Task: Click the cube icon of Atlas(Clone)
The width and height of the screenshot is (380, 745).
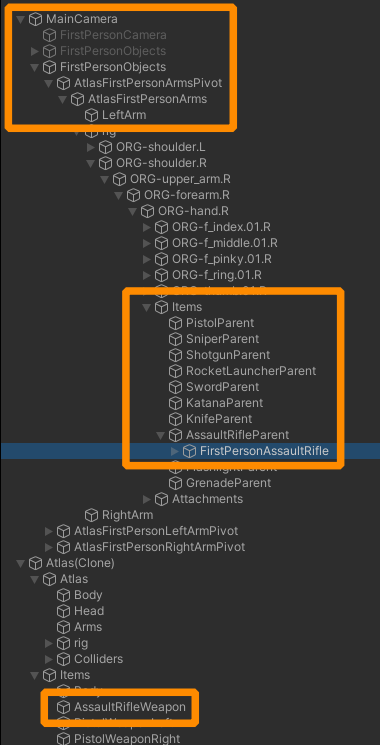Action: 35,563
